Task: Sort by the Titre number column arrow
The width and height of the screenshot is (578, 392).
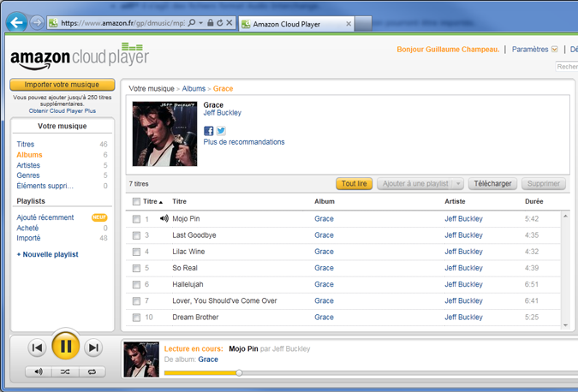Action: click(x=161, y=202)
